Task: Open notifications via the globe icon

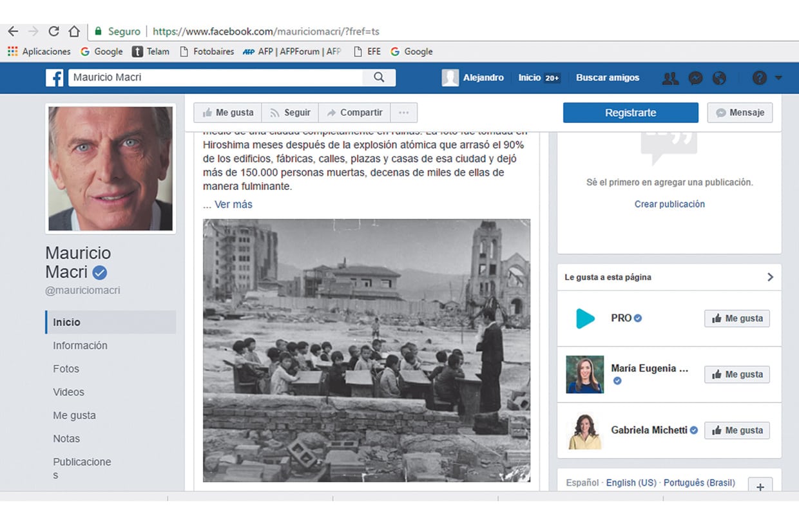Action: click(x=719, y=77)
